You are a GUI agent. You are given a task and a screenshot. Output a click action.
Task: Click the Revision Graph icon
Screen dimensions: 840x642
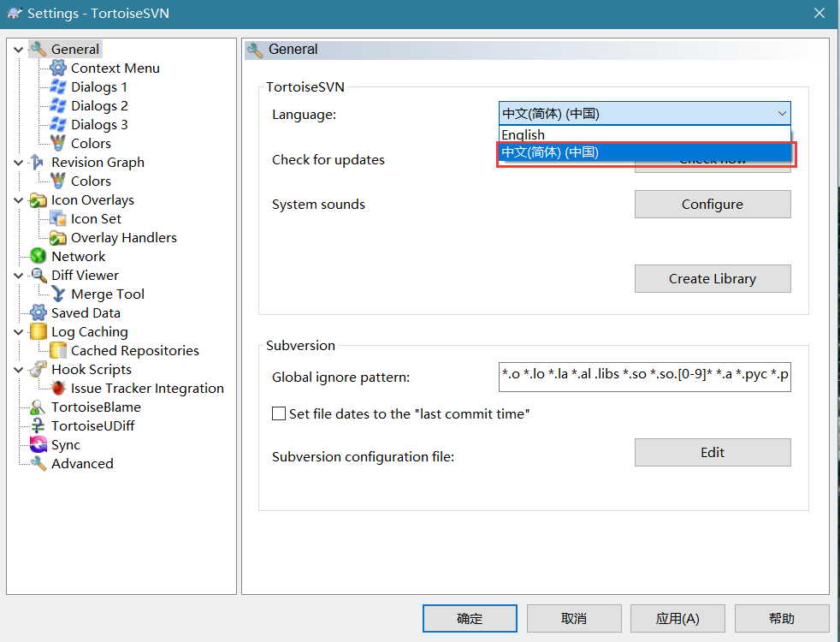tap(38, 162)
